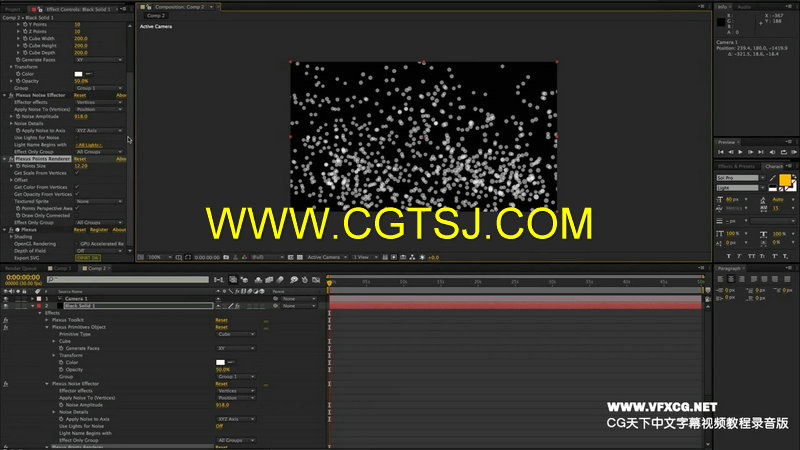Toggle Points Perspective Aware checkbox

(x=77, y=208)
